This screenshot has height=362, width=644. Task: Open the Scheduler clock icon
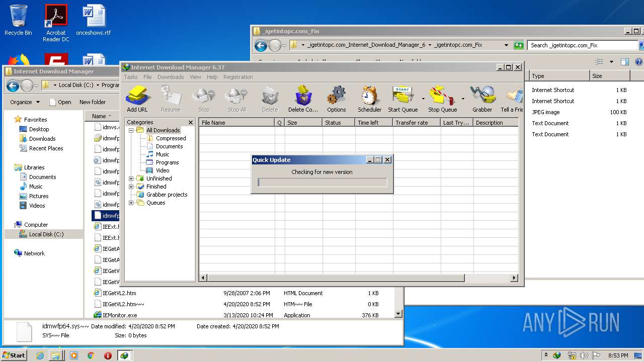tap(369, 99)
